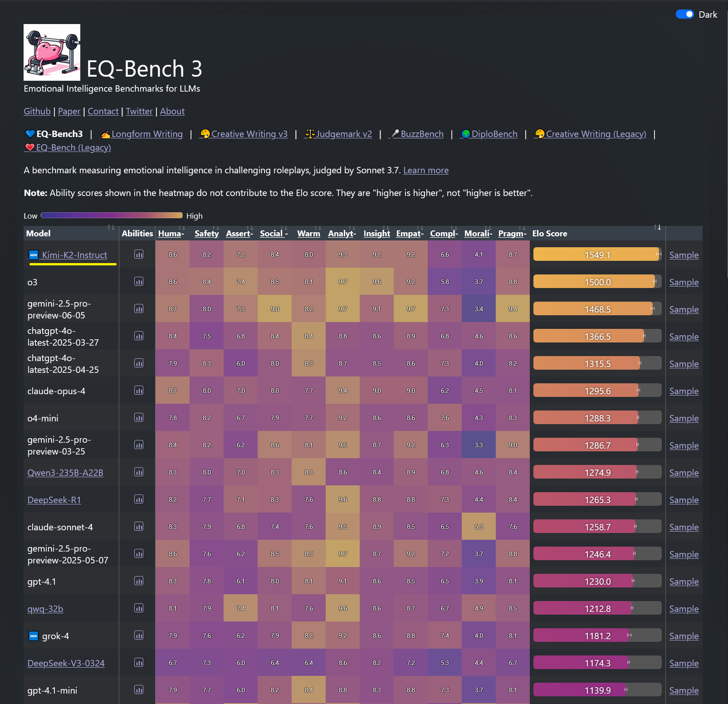Viewport: 728px width, 704px height.
Task: Show abilities chart for Qwen3-235B-A22B
Action: pyautogui.click(x=139, y=472)
